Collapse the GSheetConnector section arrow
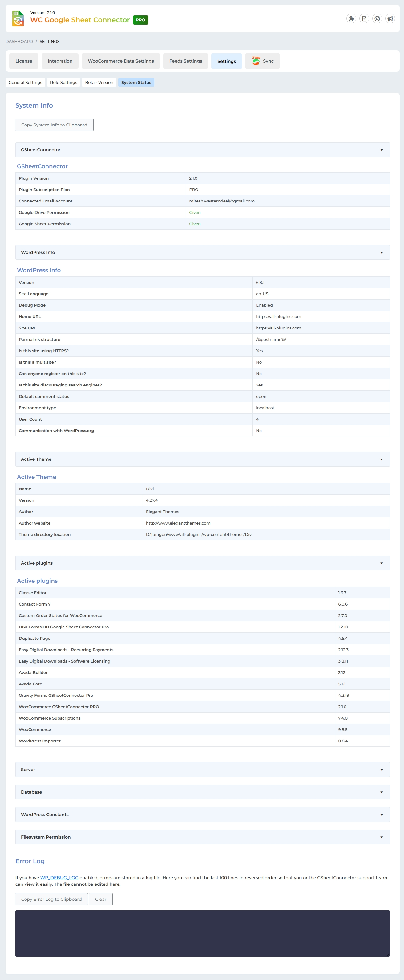This screenshot has height=980, width=404. pyautogui.click(x=381, y=150)
